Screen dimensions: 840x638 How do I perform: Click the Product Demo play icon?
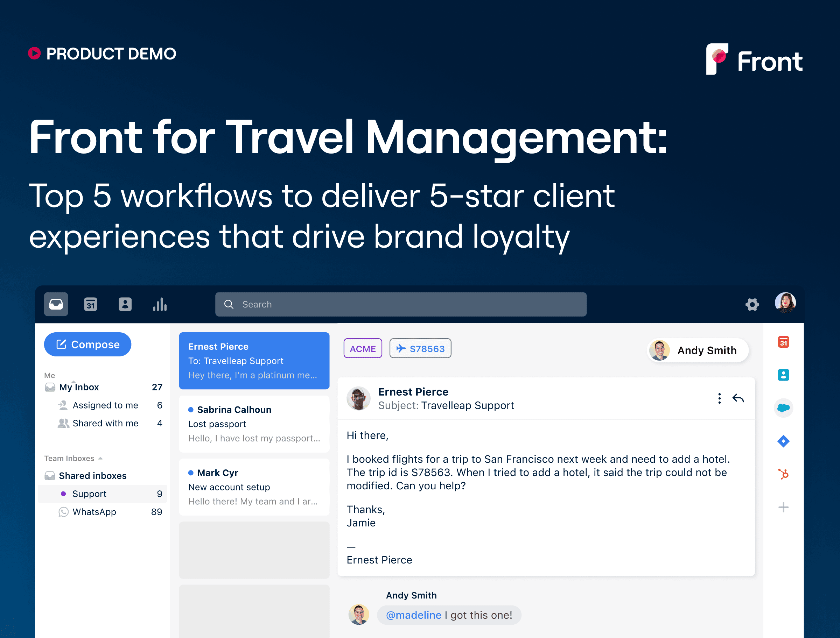pos(35,53)
